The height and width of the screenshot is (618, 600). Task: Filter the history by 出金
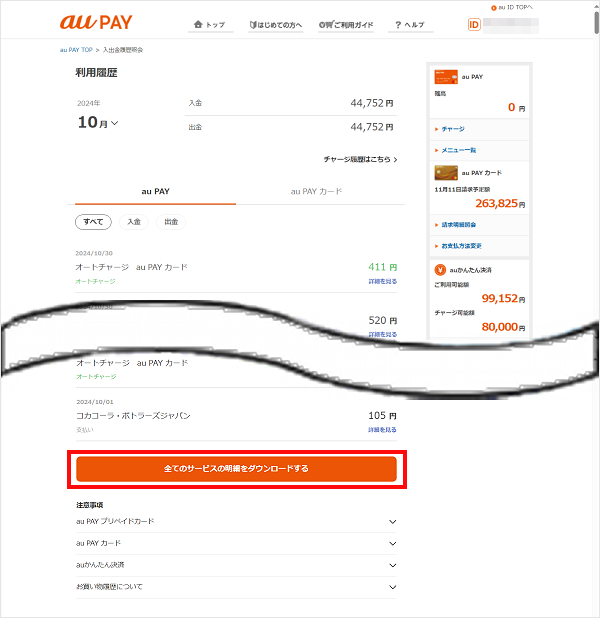click(171, 222)
